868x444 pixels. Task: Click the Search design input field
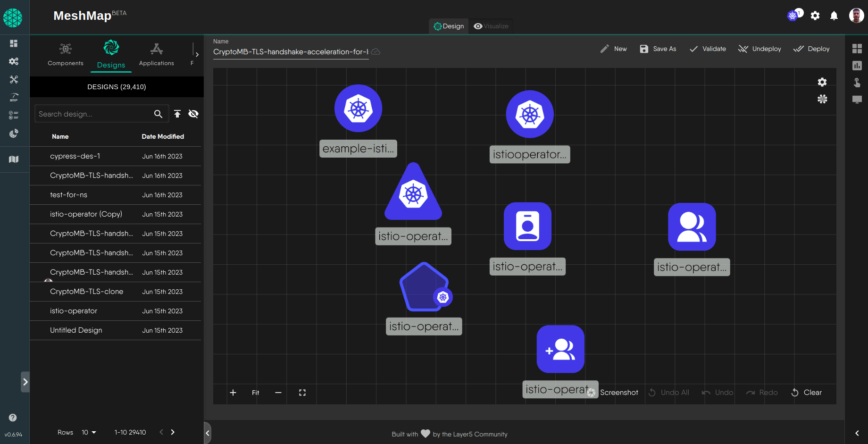(93, 114)
